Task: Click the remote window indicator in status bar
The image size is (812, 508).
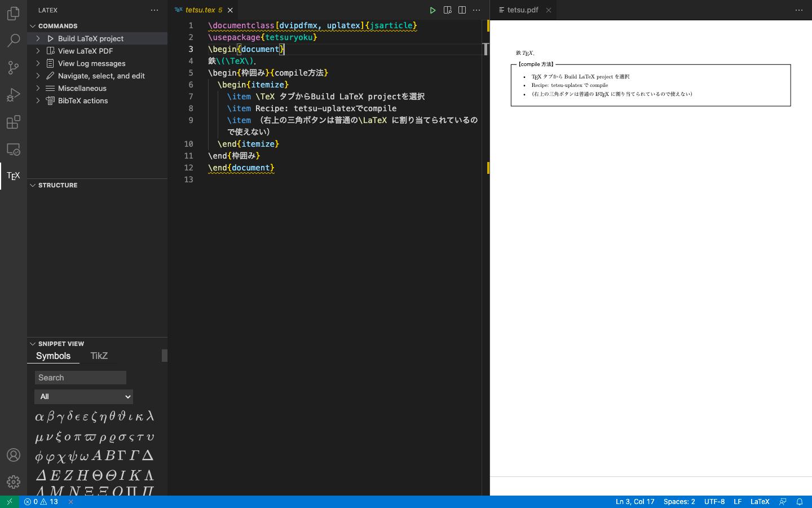Action: 9,502
